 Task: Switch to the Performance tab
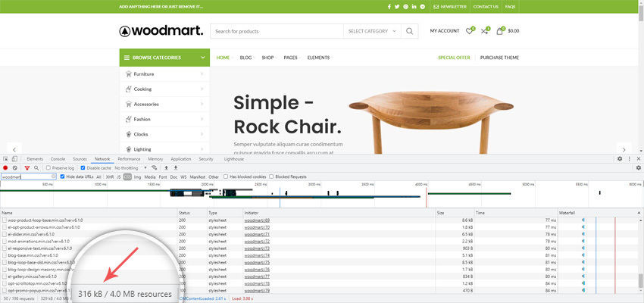[129, 159]
